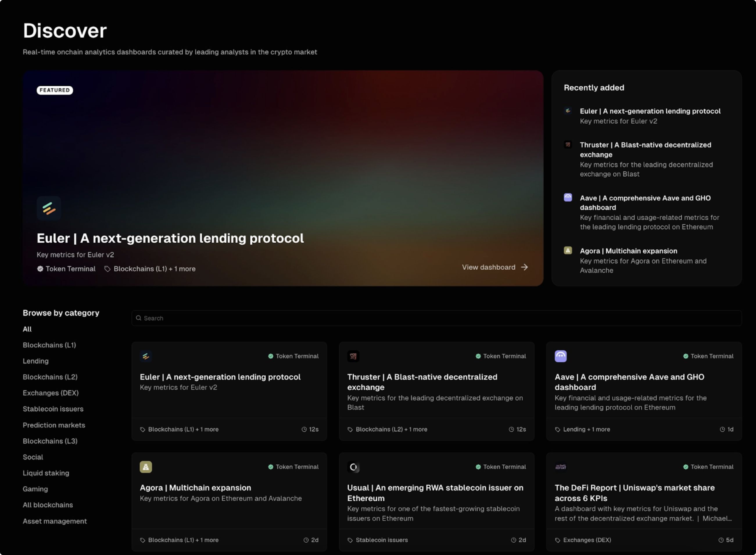The image size is (756, 555).
Task: Click Token Terminal author in featured banner
Action: coord(70,269)
